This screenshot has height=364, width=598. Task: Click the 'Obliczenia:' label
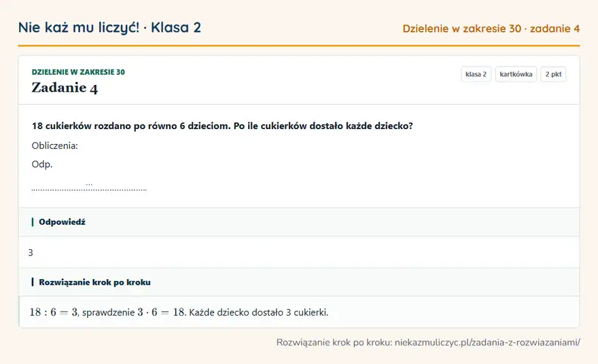tap(54, 145)
